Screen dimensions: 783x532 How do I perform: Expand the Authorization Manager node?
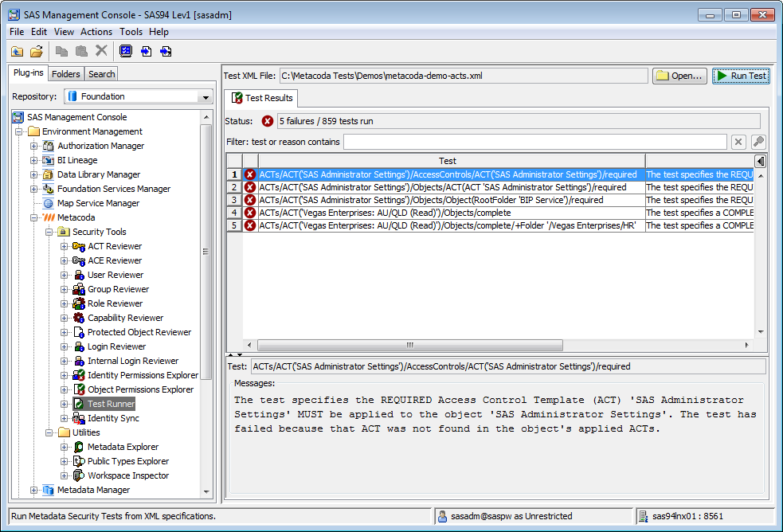tap(34, 147)
